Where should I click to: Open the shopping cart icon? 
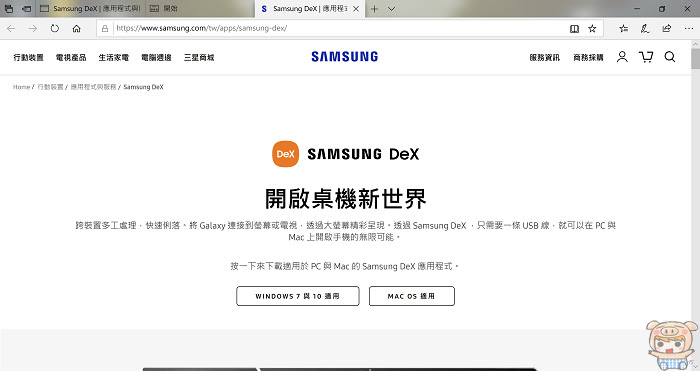coord(646,57)
